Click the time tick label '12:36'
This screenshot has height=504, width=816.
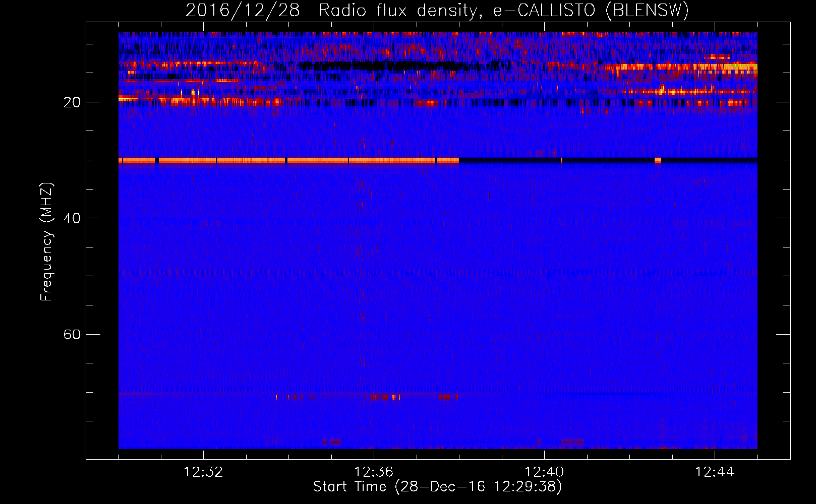pos(374,472)
